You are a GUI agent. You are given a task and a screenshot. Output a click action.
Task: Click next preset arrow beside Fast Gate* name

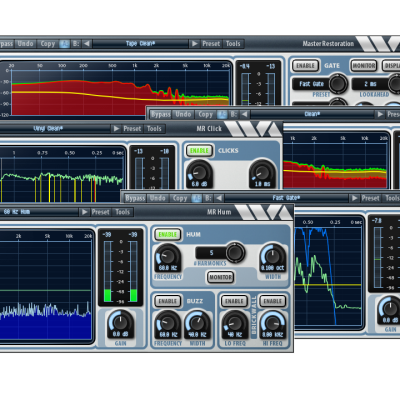(354, 198)
